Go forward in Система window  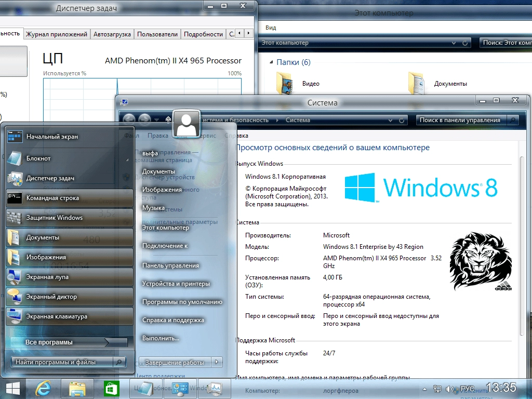click(x=144, y=119)
